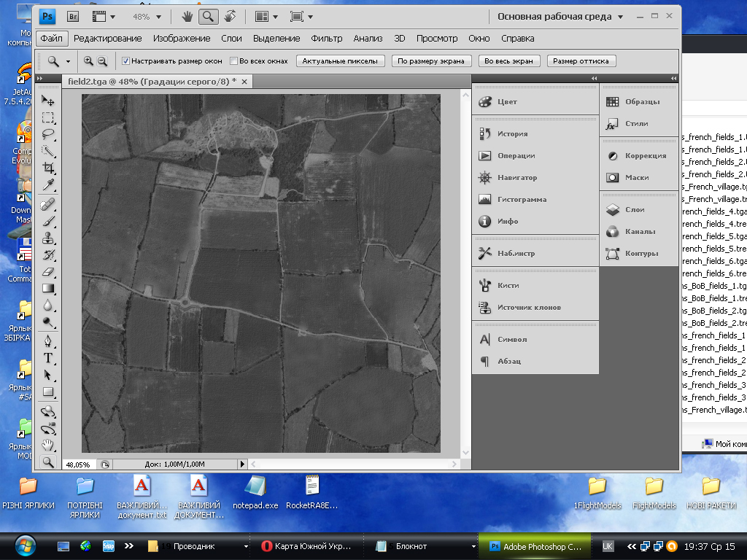
Task: Select the Gradient tool swatch
Action: (x=48, y=288)
